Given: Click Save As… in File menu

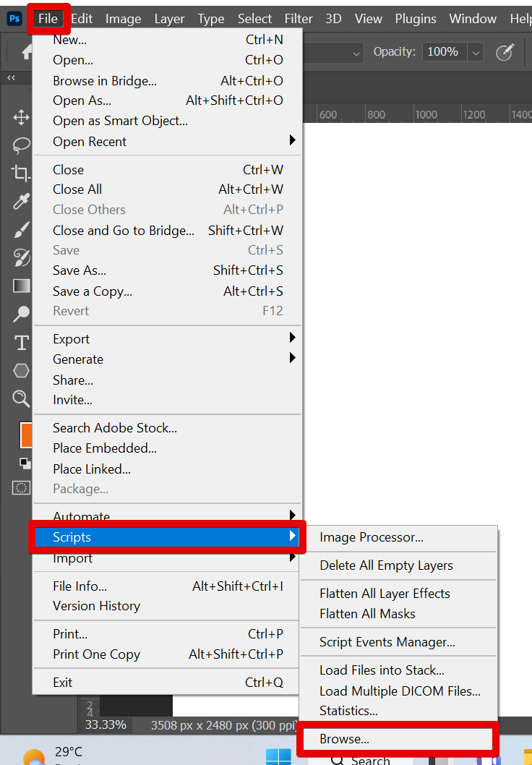Looking at the screenshot, I should point(80,270).
